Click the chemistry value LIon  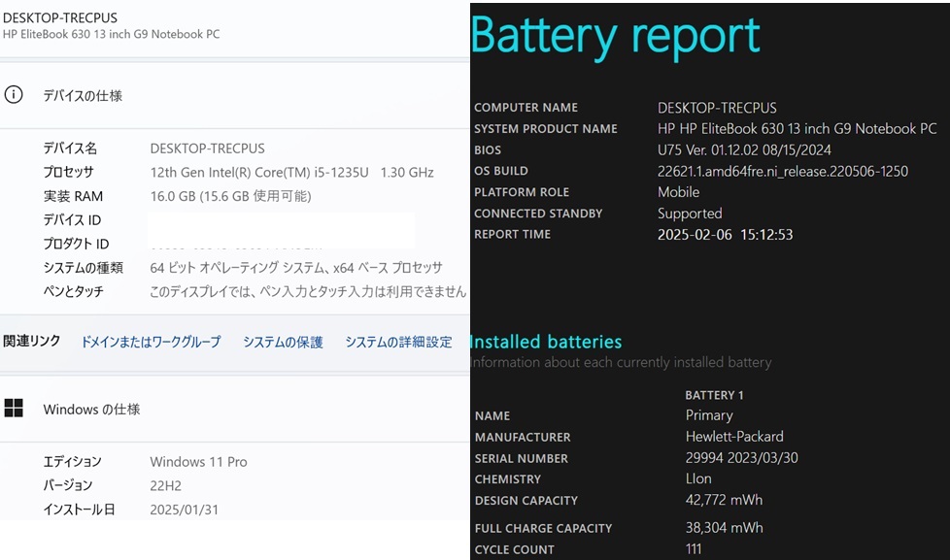click(x=698, y=478)
